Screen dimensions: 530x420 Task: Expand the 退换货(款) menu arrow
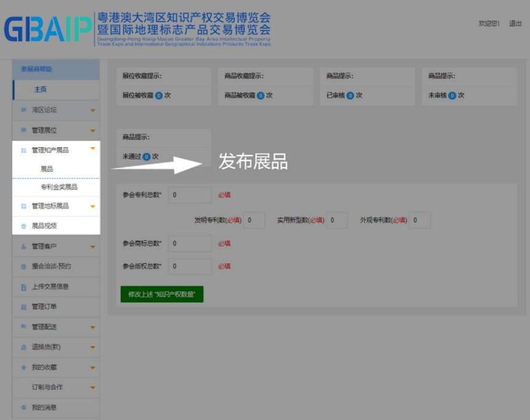pos(93,348)
